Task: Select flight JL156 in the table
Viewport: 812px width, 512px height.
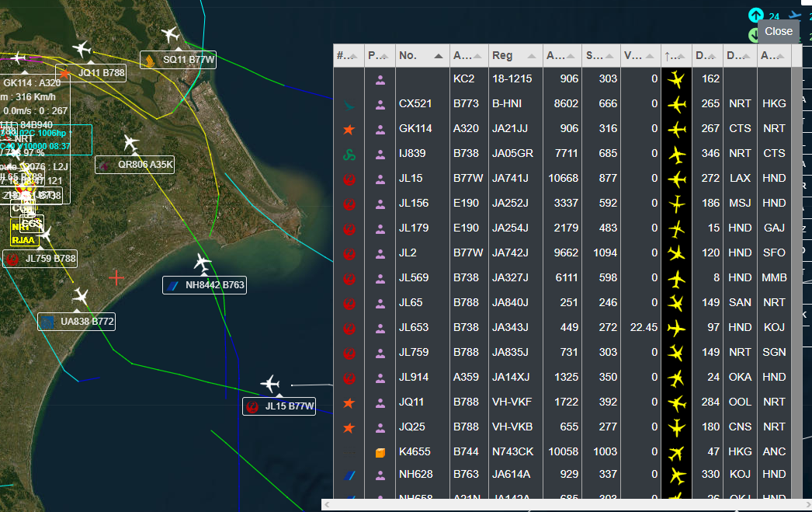Action: pos(562,203)
